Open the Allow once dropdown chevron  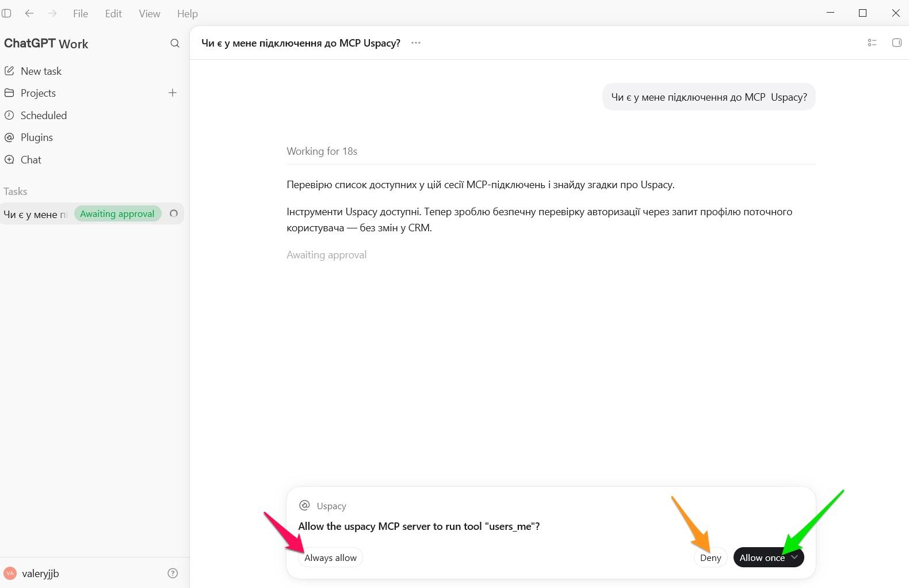click(795, 558)
